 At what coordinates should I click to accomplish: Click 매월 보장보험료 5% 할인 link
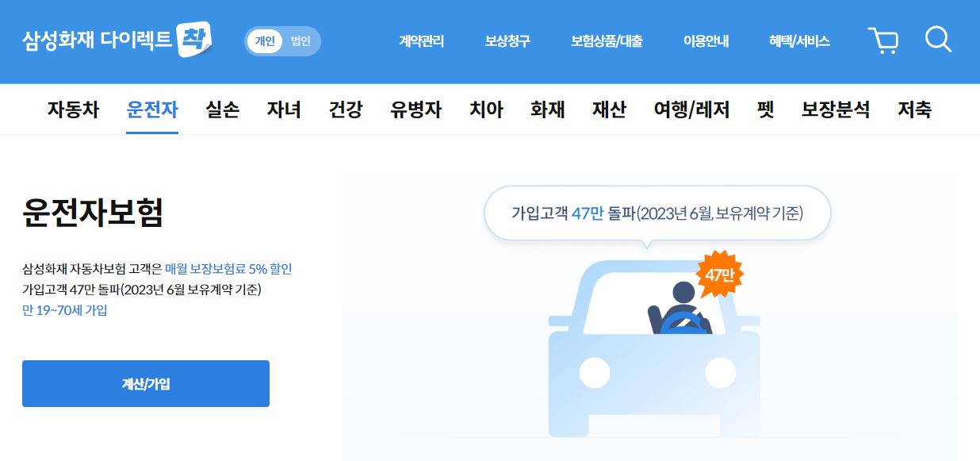[x=228, y=269]
